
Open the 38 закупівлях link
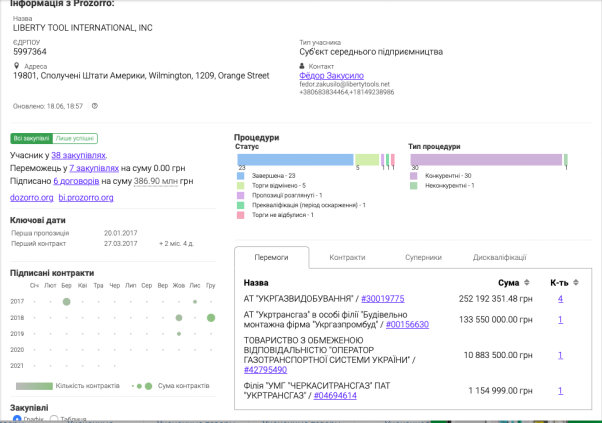78,155
